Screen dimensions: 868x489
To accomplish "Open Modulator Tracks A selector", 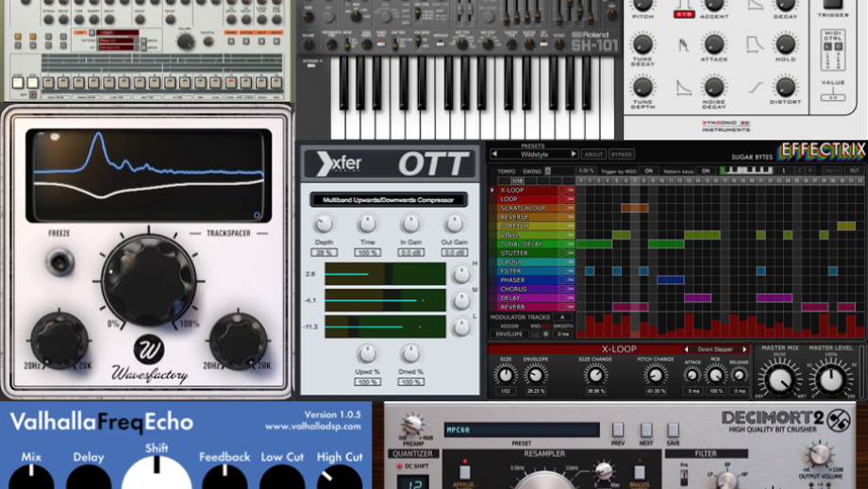I will pos(562,317).
